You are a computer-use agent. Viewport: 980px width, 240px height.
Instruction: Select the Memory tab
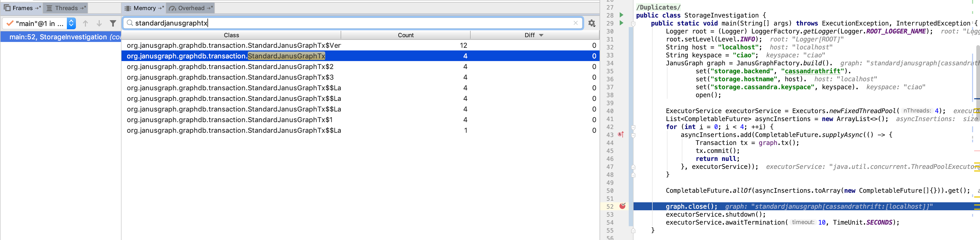pyautogui.click(x=144, y=8)
